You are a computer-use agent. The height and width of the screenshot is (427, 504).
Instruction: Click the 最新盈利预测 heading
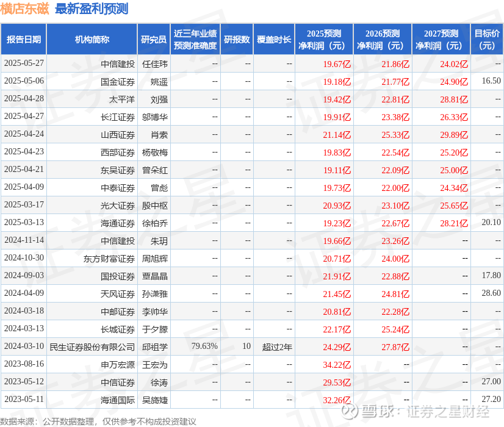point(92,9)
